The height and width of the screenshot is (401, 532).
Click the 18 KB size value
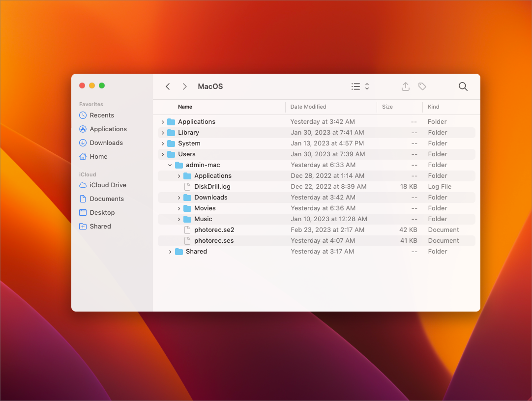(409, 186)
